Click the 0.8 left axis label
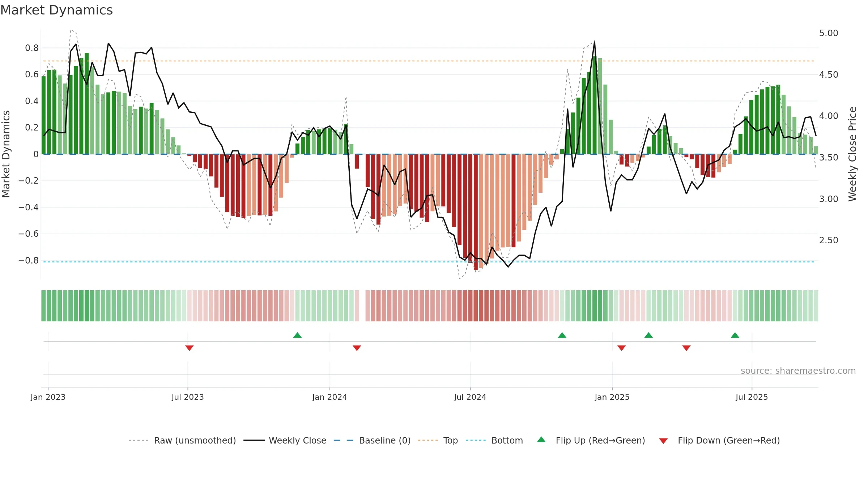868x488 pixels. click(x=32, y=48)
